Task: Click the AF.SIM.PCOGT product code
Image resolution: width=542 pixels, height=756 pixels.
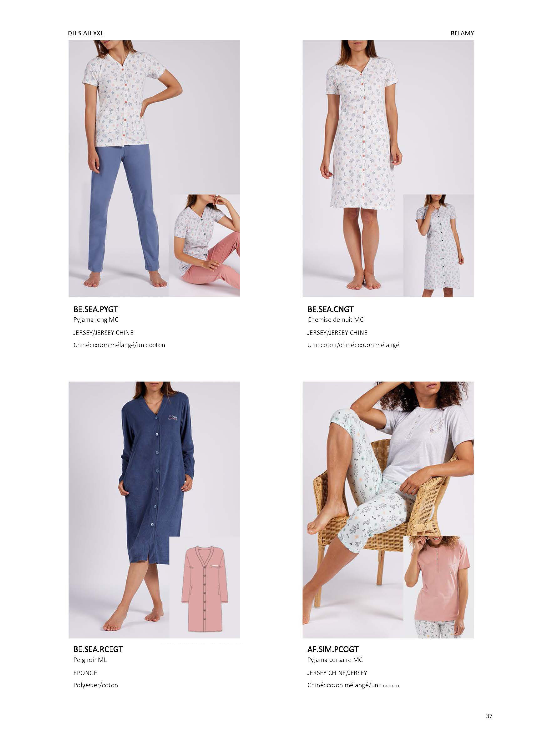Action: tap(333, 649)
